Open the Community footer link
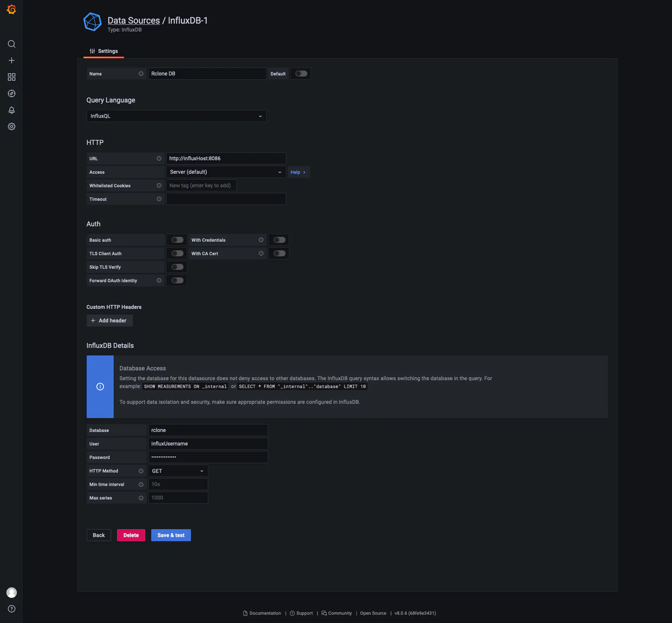The width and height of the screenshot is (672, 623). [x=337, y=613]
